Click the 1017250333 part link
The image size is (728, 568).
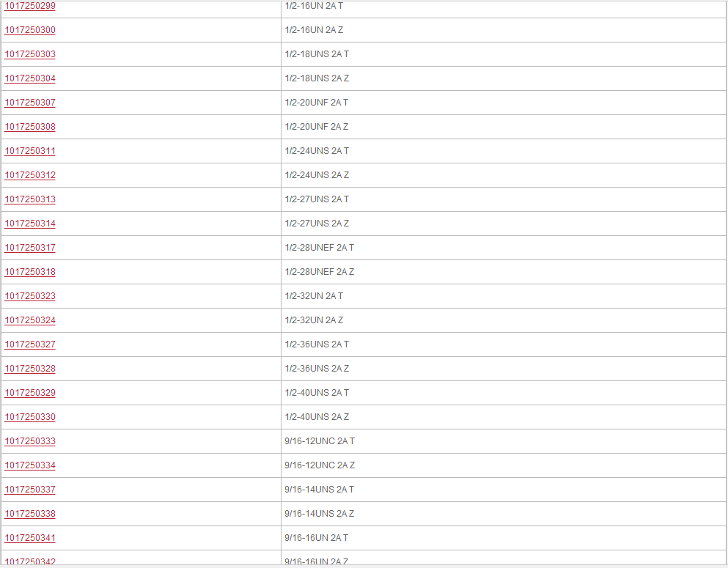30,441
